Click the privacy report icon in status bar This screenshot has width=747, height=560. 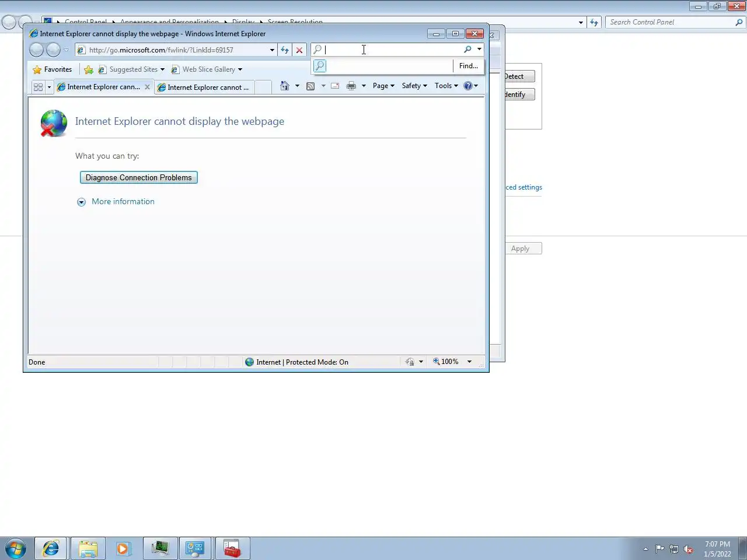(410, 362)
